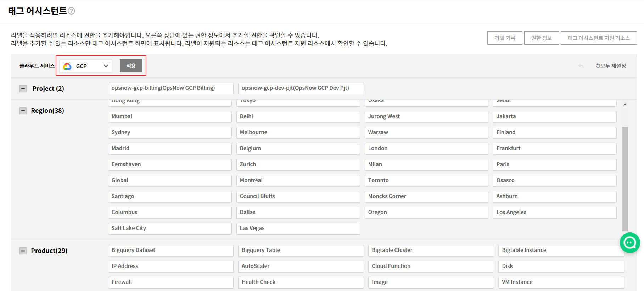
Task: Open the 라벨 기록 label history
Action: (x=505, y=38)
